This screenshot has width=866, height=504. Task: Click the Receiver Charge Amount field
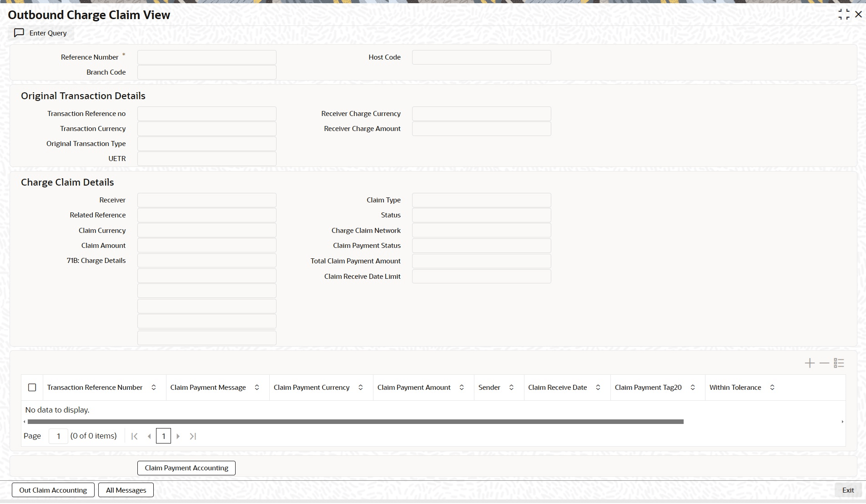(482, 129)
